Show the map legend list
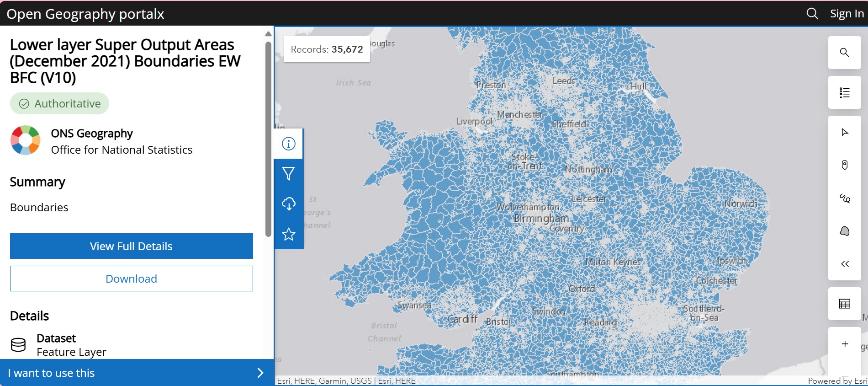 (844, 93)
